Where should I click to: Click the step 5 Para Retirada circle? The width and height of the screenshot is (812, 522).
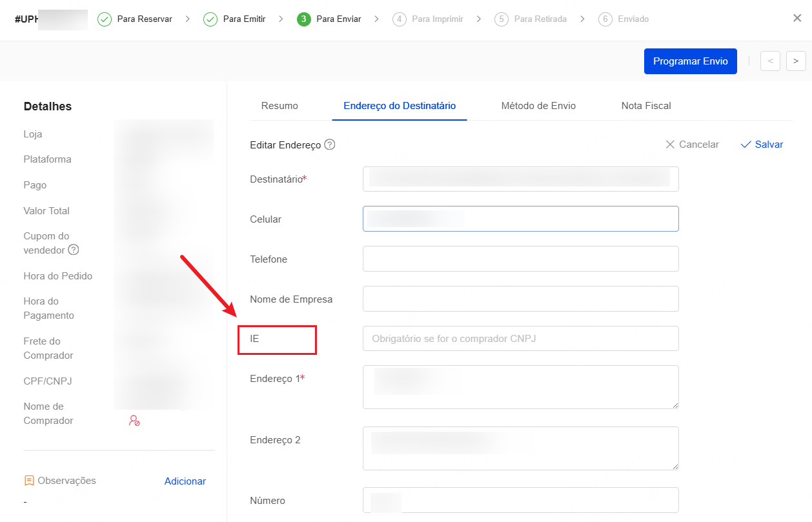pos(502,19)
